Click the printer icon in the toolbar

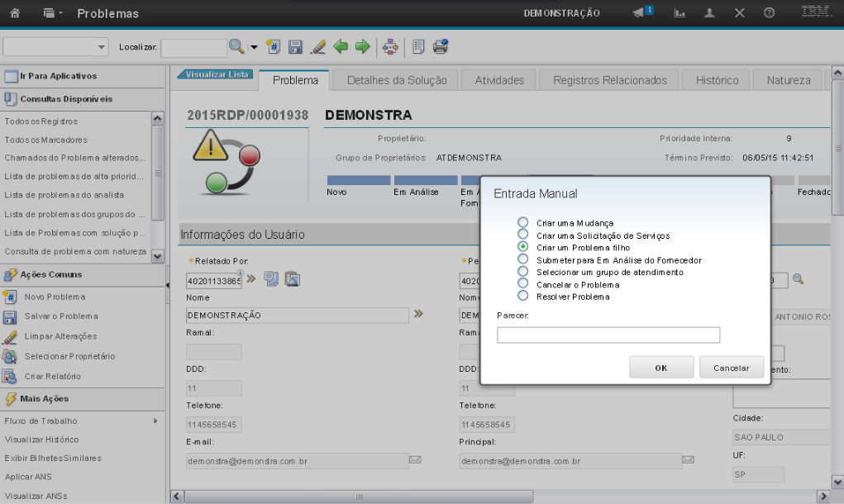(441, 47)
